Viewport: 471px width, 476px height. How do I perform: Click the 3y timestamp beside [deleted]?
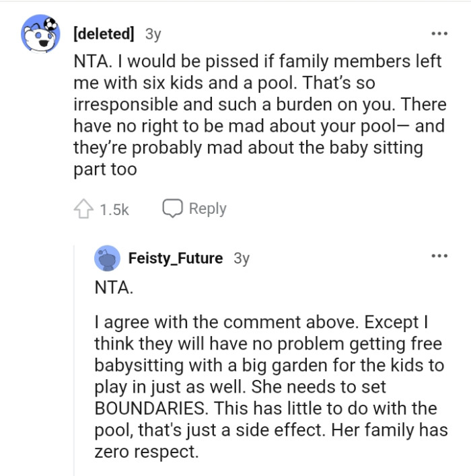click(x=153, y=33)
